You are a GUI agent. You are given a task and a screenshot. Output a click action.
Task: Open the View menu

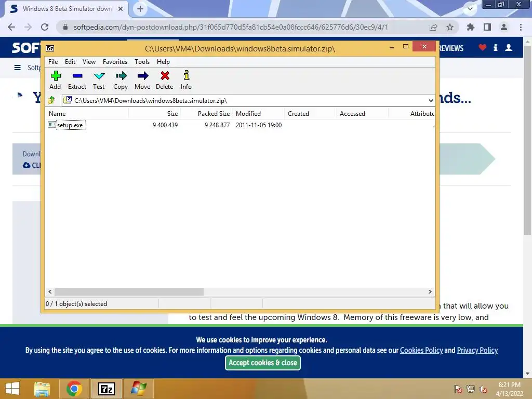[x=89, y=62]
